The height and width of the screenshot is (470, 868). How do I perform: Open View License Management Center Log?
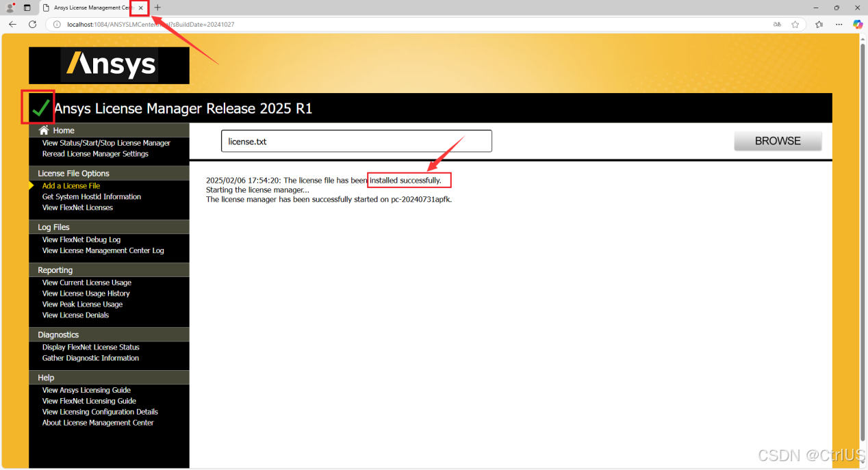click(x=103, y=251)
